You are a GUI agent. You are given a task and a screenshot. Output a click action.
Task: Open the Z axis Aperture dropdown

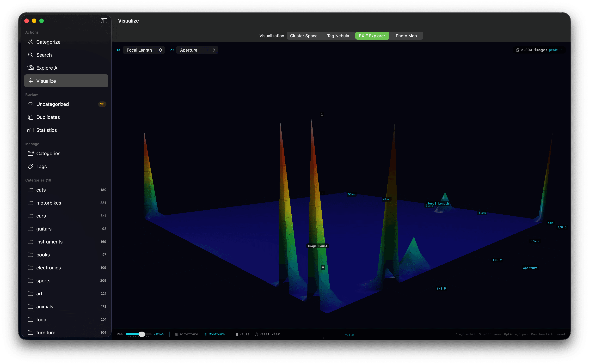[197, 50]
